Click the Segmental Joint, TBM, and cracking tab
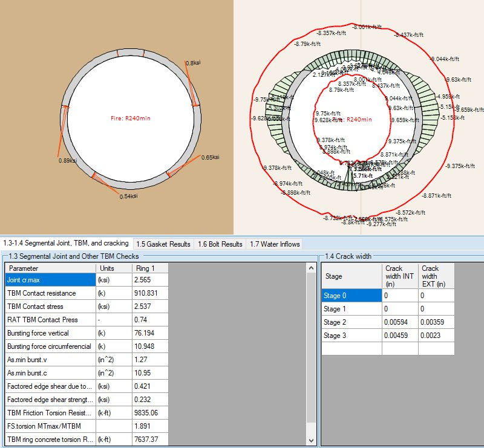Image resolution: width=484 pixels, height=448 pixels. point(65,243)
